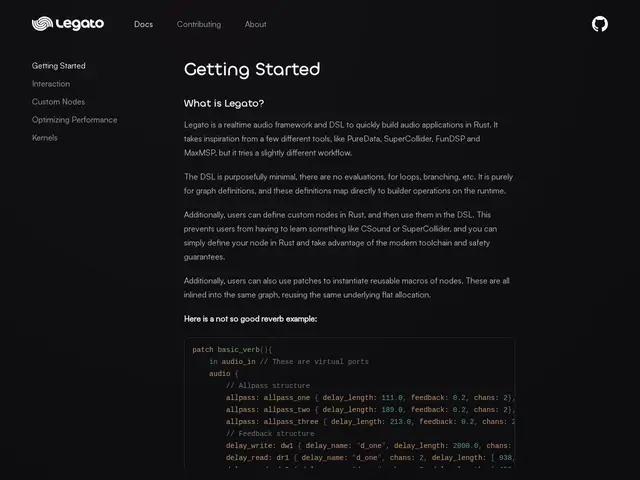
Task: Open the About page link
Action: click(256, 24)
